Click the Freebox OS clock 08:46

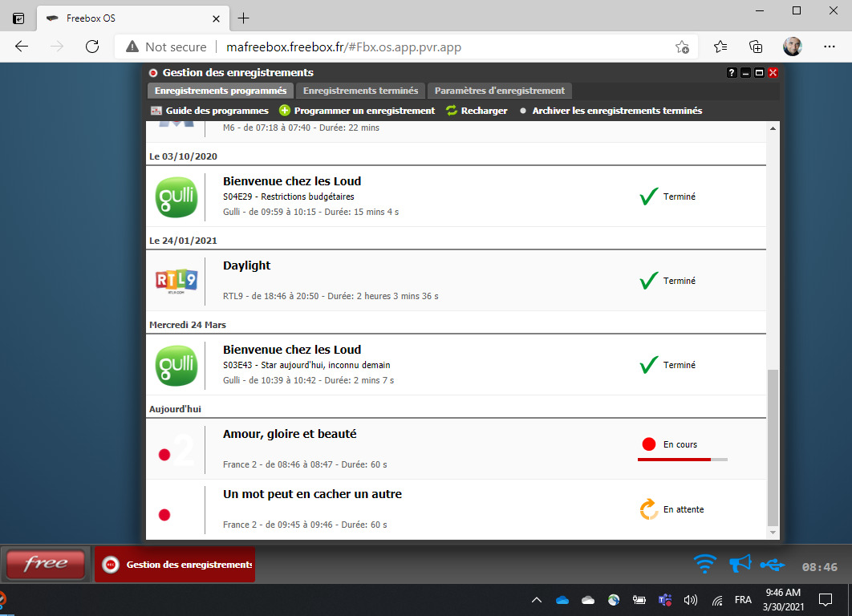click(x=819, y=567)
